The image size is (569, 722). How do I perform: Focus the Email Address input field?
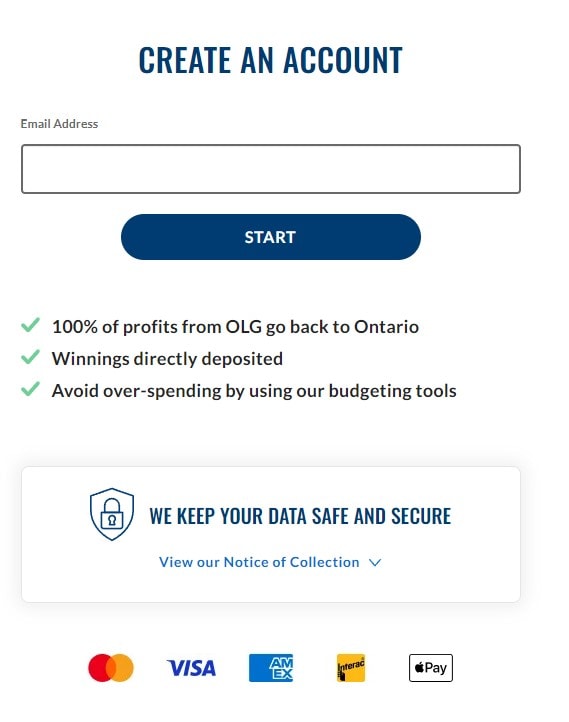[271, 169]
